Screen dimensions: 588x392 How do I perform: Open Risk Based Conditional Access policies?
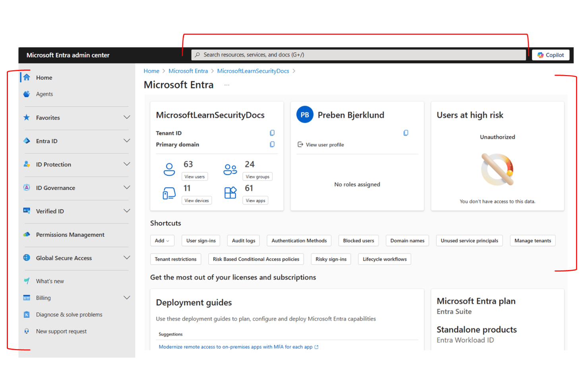(256, 259)
